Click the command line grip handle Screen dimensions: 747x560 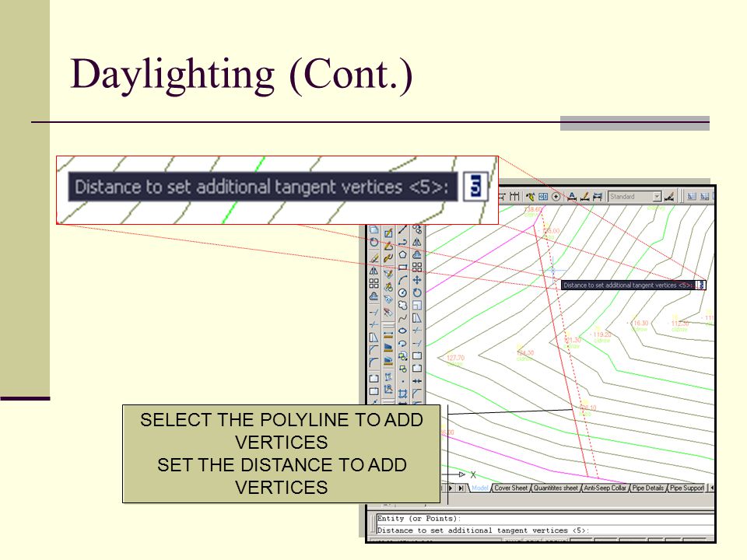pos(373,524)
